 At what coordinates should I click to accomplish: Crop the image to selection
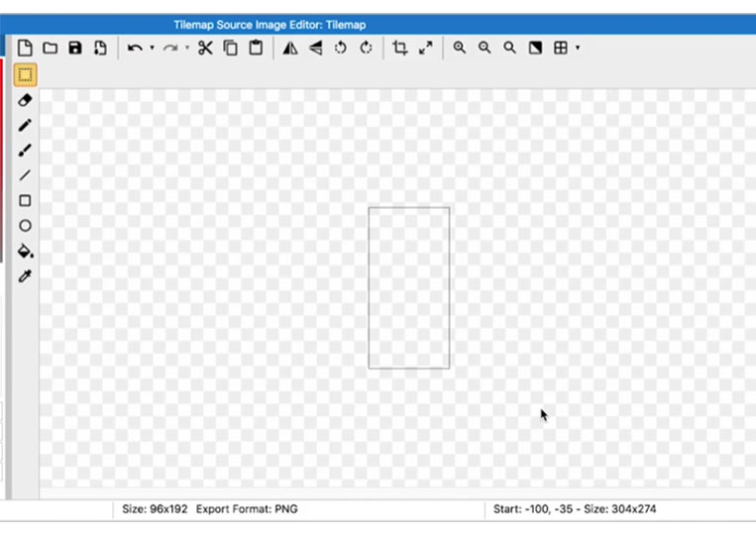point(400,48)
